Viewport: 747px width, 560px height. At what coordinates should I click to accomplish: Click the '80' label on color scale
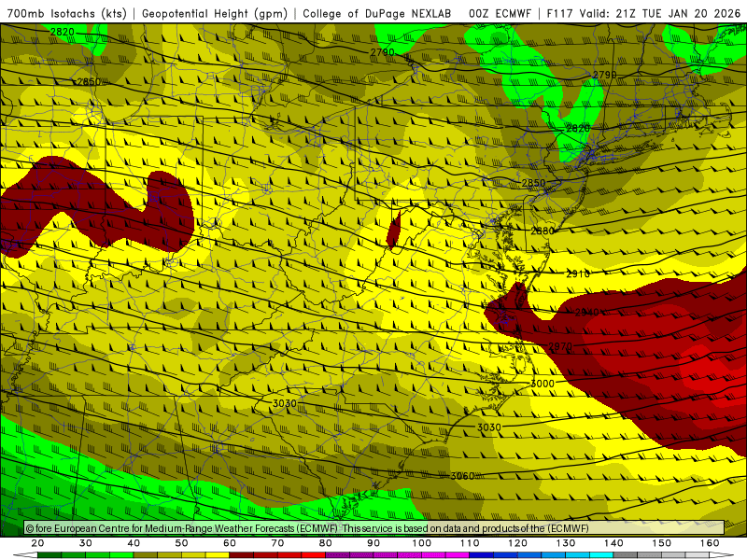(x=325, y=543)
